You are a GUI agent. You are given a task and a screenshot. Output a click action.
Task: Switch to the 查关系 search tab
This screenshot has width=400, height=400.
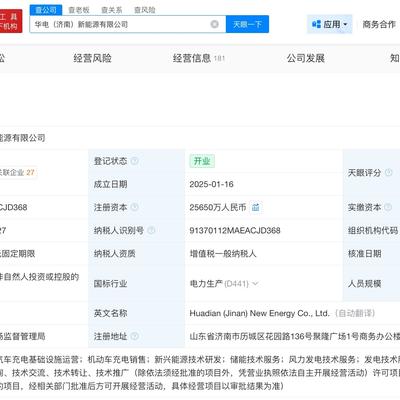(112, 10)
